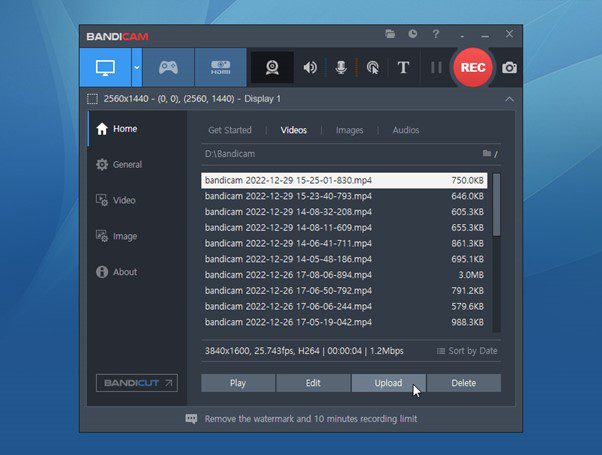Image resolution: width=602 pixels, height=455 pixels.
Task: Open the output folder icon in title bar
Action: tap(390, 34)
